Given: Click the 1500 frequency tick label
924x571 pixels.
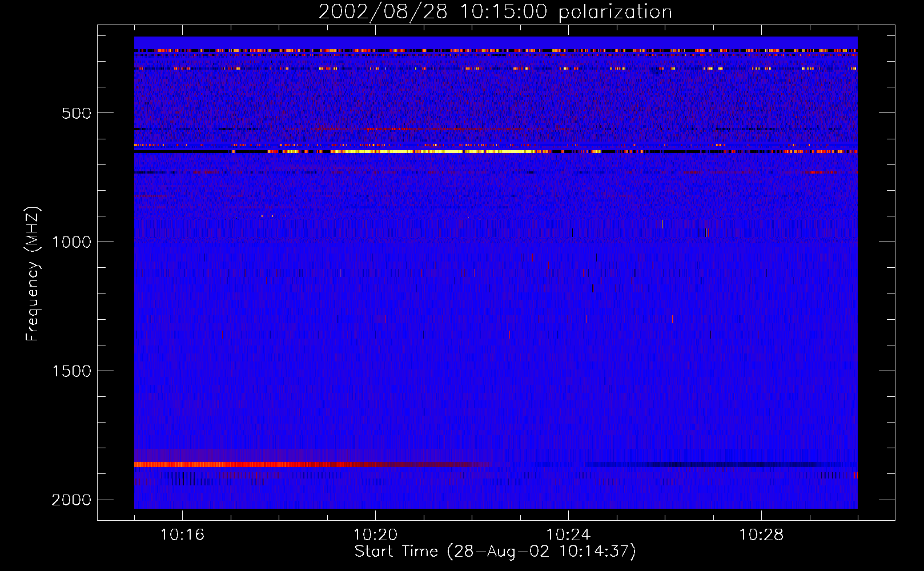Looking at the screenshot, I should tap(71, 371).
